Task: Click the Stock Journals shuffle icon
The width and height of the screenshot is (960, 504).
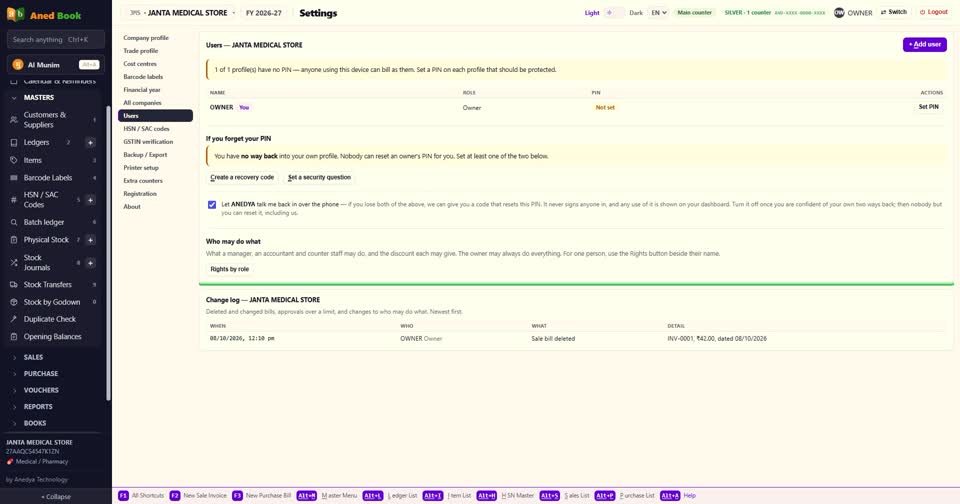Action: [13, 263]
